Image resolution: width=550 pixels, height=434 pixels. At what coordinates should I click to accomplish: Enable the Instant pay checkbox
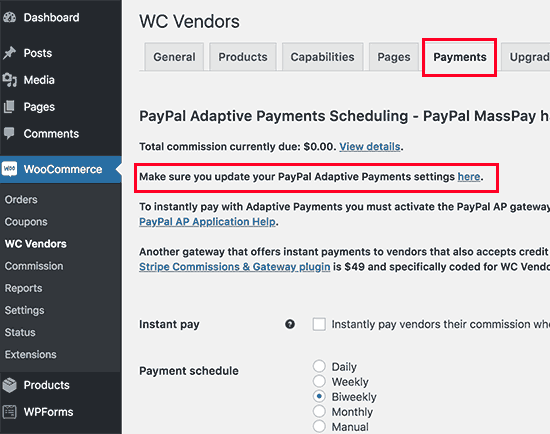tap(319, 324)
